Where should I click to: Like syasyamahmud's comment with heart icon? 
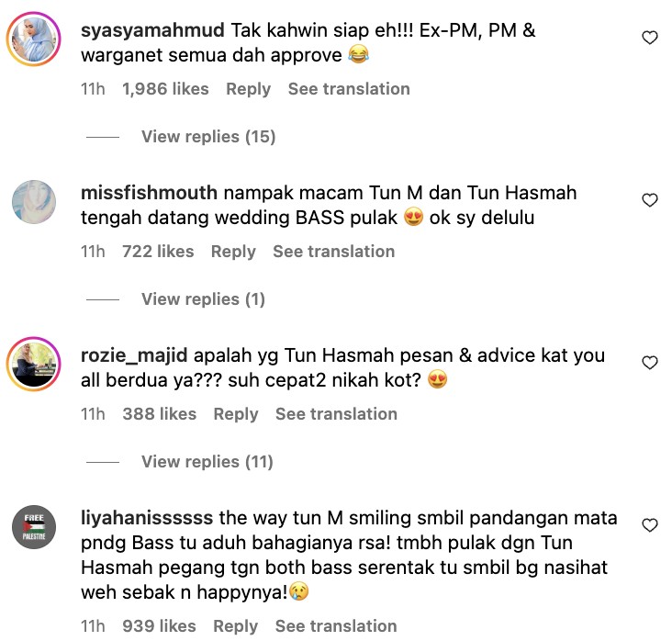tap(650, 38)
